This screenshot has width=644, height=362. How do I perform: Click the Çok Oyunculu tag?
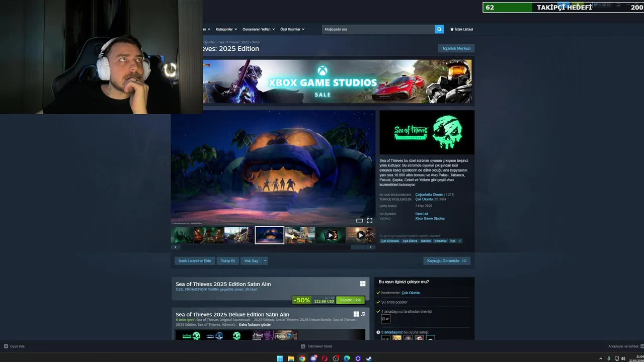pyautogui.click(x=390, y=241)
